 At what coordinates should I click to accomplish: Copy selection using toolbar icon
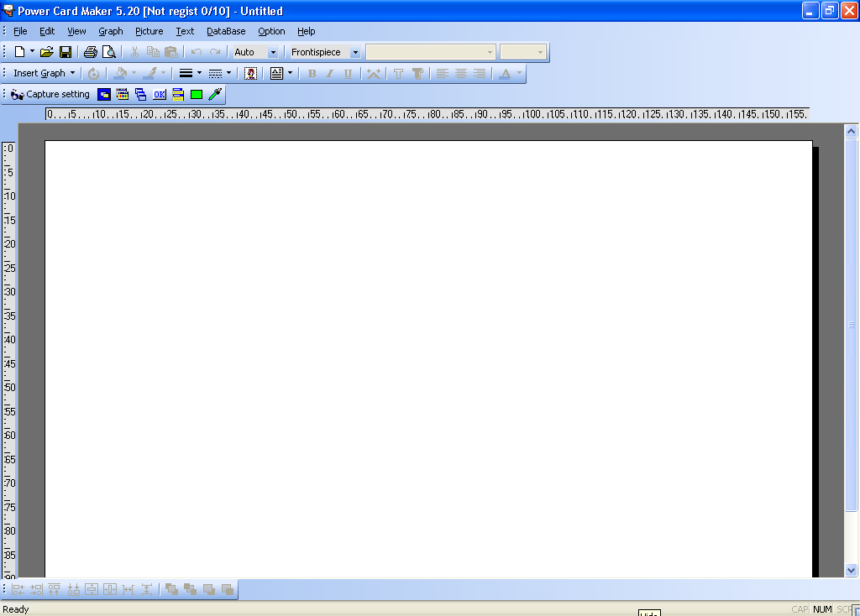[x=153, y=52]
